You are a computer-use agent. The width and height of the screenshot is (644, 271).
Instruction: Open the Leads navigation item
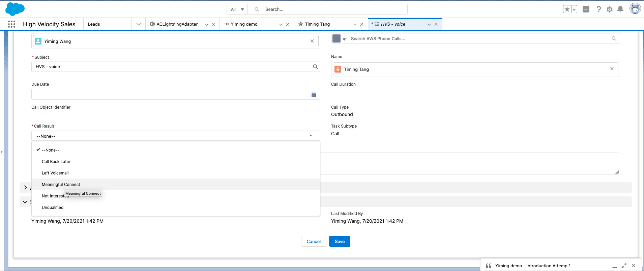point(94,24)
